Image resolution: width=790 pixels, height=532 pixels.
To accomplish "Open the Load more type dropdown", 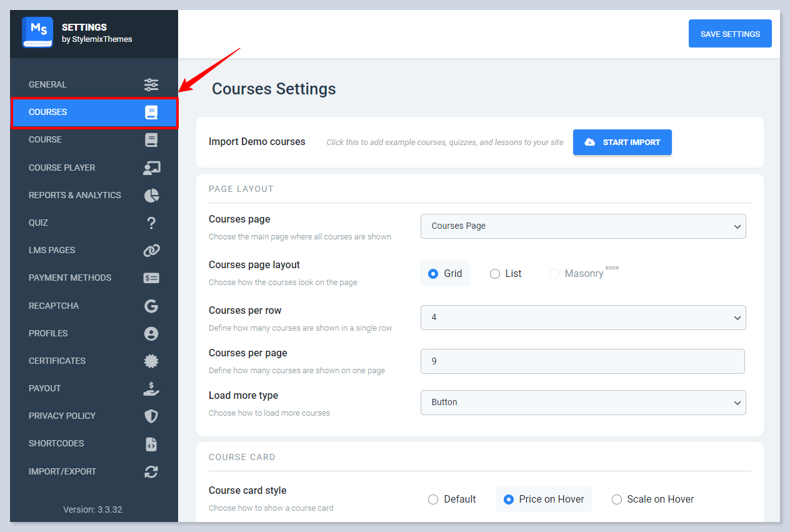I will [x=583, y=403].
